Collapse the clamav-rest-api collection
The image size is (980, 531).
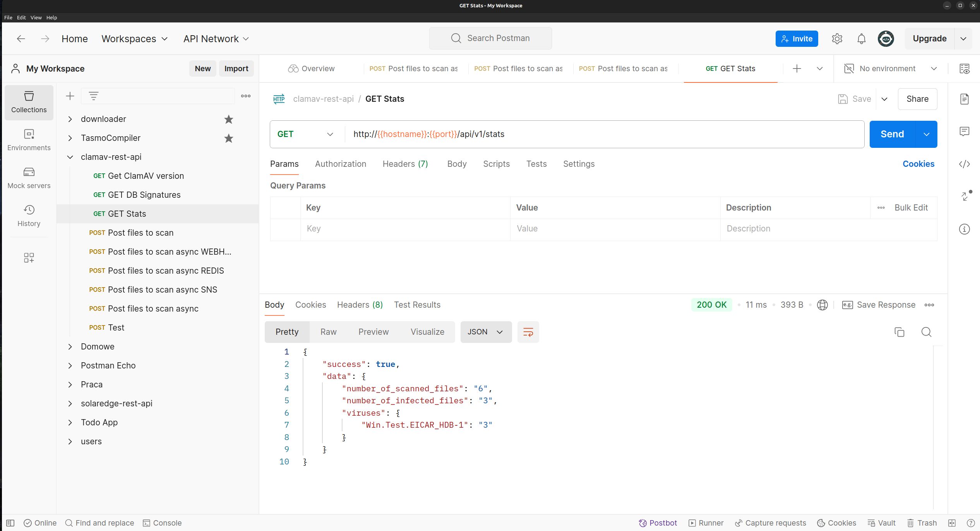click(70, 157)
